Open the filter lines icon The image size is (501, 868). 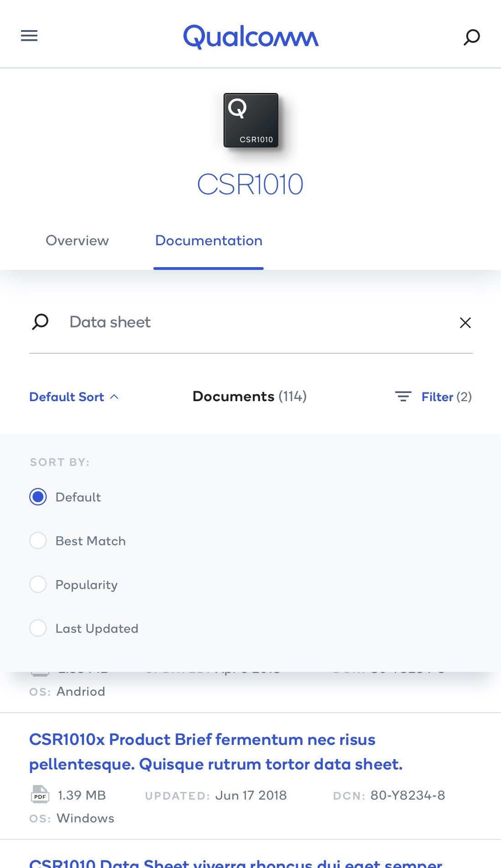403,397
